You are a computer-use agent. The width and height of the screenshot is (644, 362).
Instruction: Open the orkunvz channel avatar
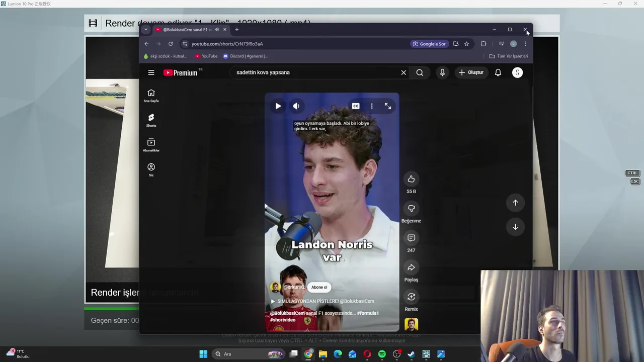tap(275, 288)
